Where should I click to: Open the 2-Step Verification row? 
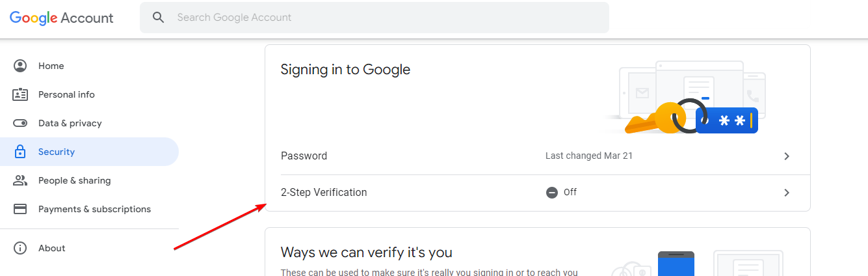324,193
